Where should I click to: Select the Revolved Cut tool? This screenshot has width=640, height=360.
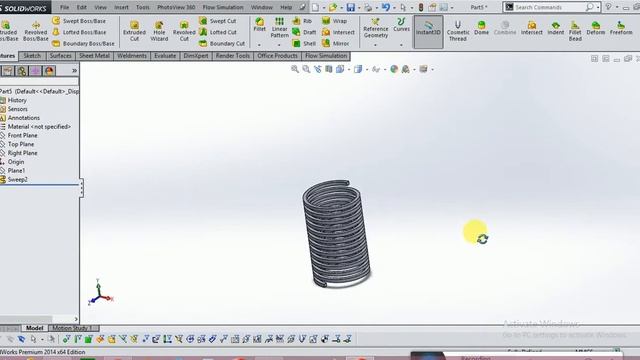(x=184, y=31)
